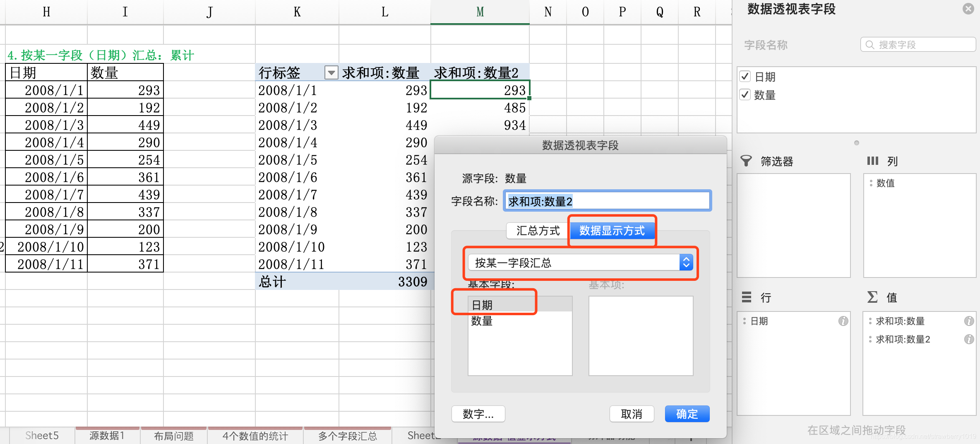Click 求和项:数量 item in the values area

(900, 321)
